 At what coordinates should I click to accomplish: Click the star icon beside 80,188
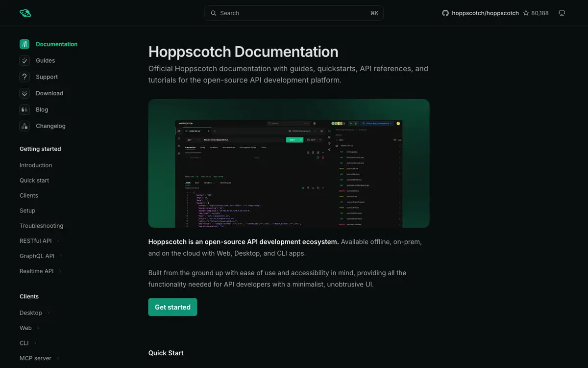[526, 13]
